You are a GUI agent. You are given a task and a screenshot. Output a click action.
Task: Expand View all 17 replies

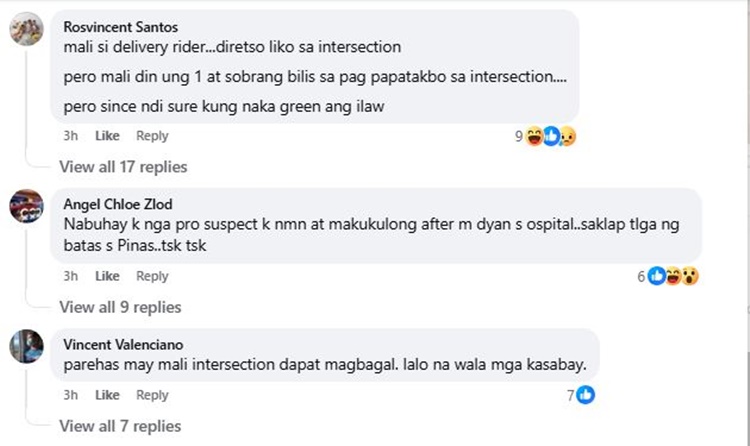coord(123,167)
